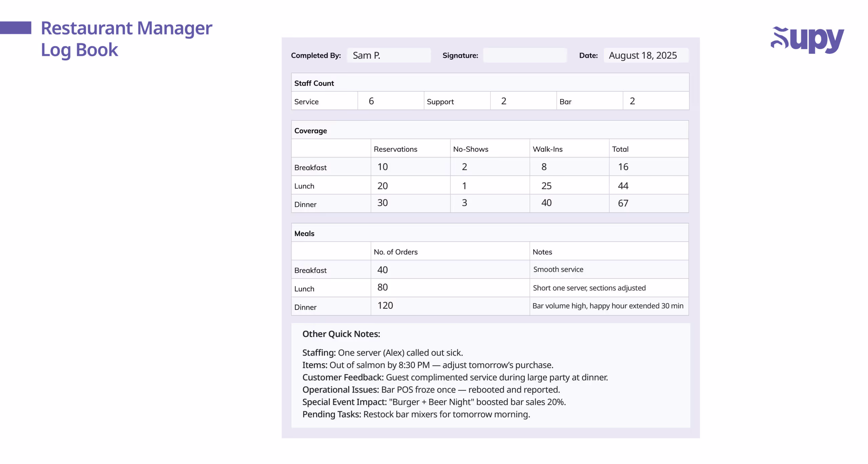Click the Breakfast orders value 40
The height and width of the screenshot is (464, 868).
click(x=382, y=270)
